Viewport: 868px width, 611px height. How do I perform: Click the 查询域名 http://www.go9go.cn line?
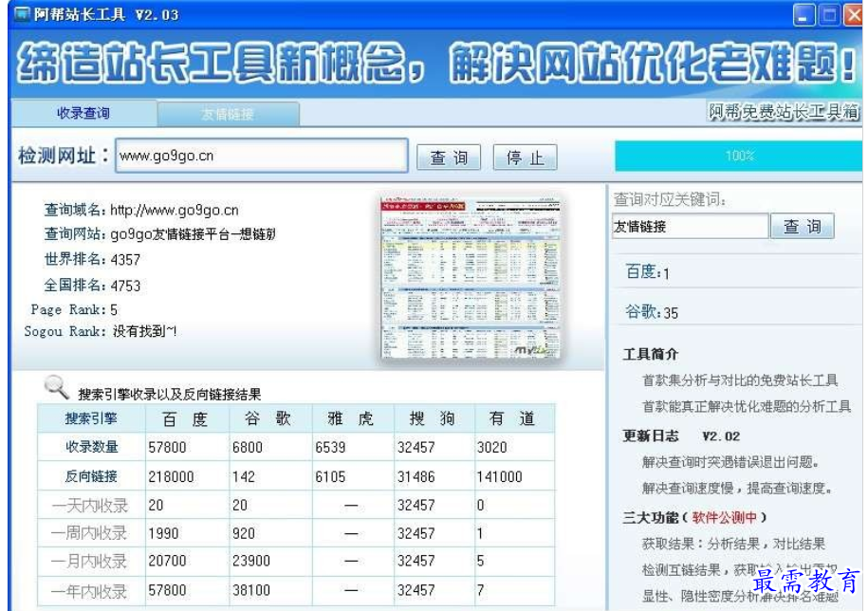coord(141,210)
